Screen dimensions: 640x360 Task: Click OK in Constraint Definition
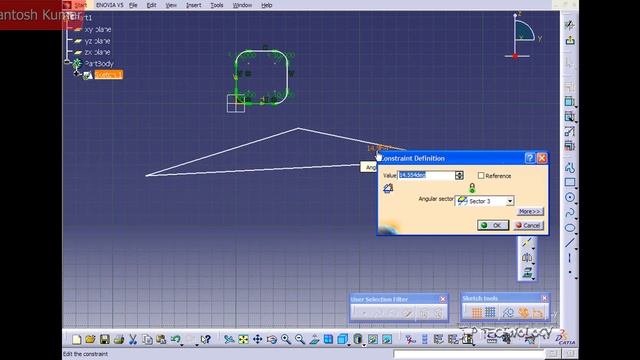[x=493, y=225]
